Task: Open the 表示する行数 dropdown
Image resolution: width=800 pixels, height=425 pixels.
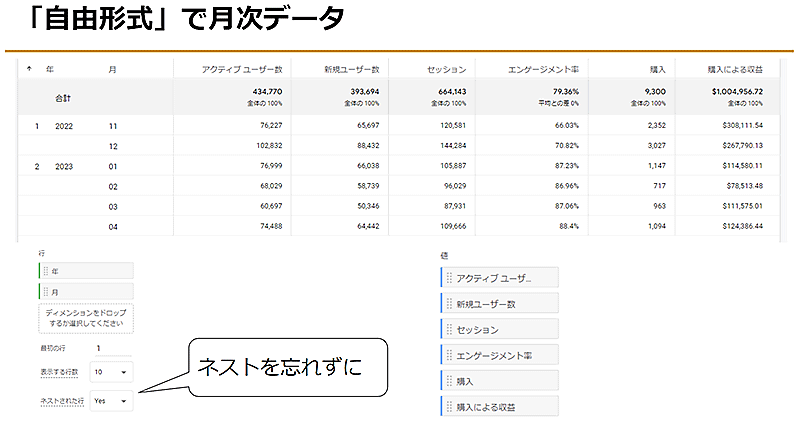Action: 109,373
